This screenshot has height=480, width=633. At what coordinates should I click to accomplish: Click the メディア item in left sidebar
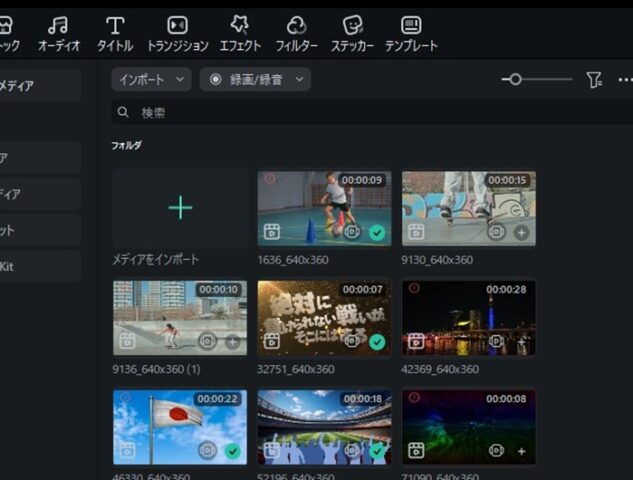click(x=40, y=86)
